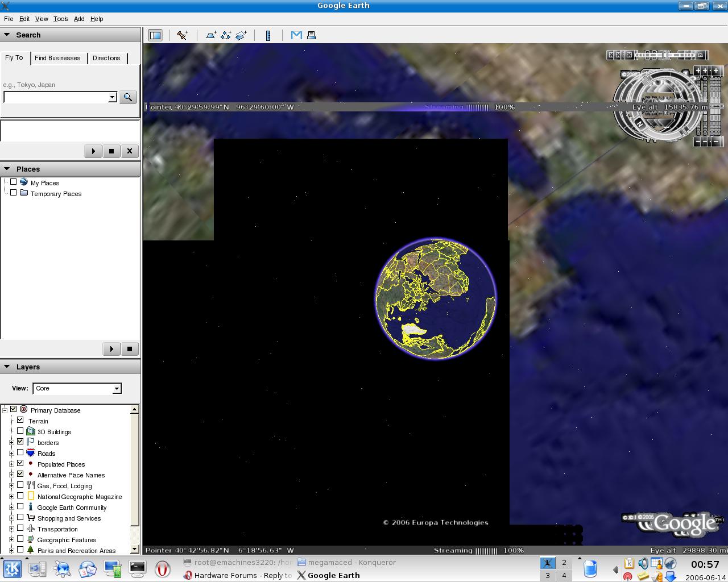Switch to virtual desktop 2
This screenshot has height=582, width=728.
coord(564,563)
